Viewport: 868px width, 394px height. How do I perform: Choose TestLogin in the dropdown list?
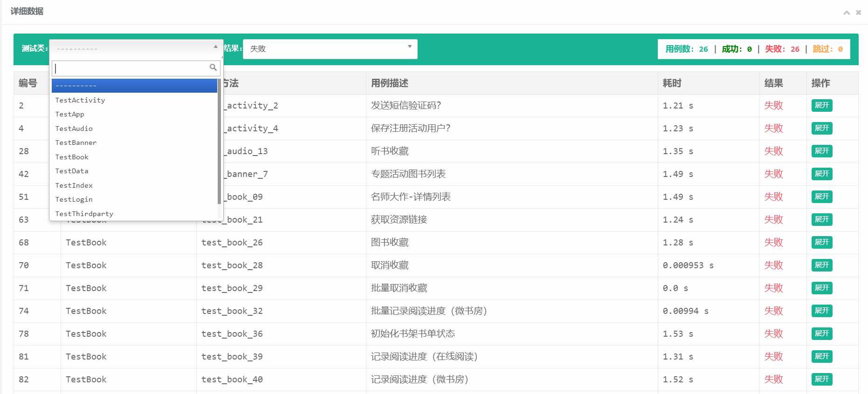tap(134, 199)
